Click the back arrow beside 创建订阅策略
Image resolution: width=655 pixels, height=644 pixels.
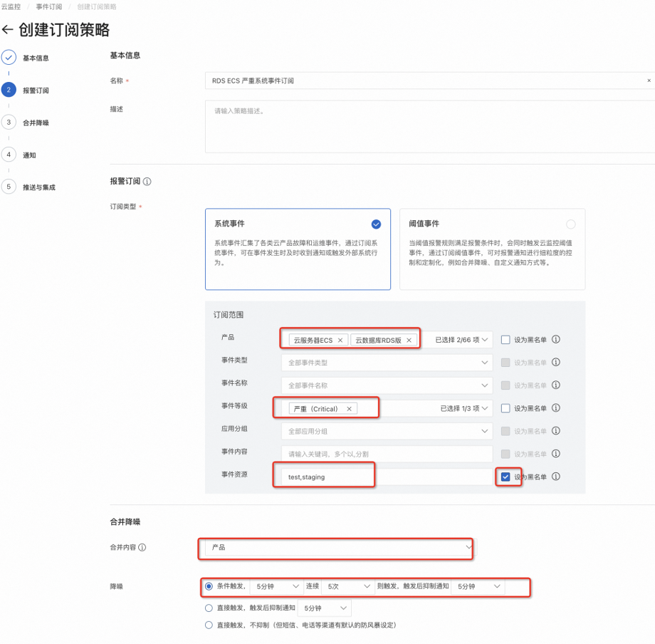8,30
